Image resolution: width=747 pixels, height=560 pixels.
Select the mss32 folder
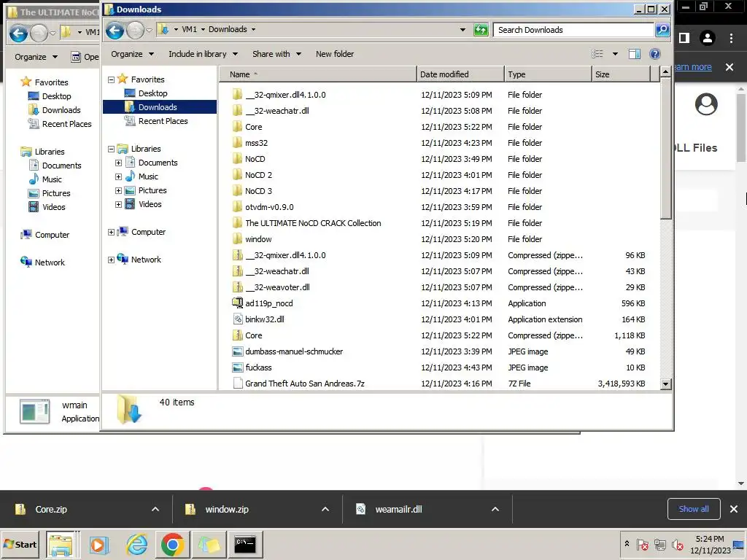[256, 143]
